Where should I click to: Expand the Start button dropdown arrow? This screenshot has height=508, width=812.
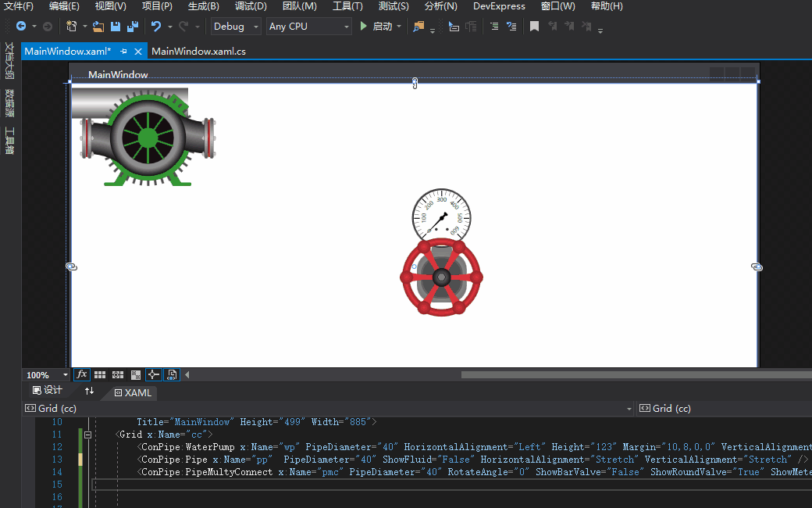coord(399,27)
